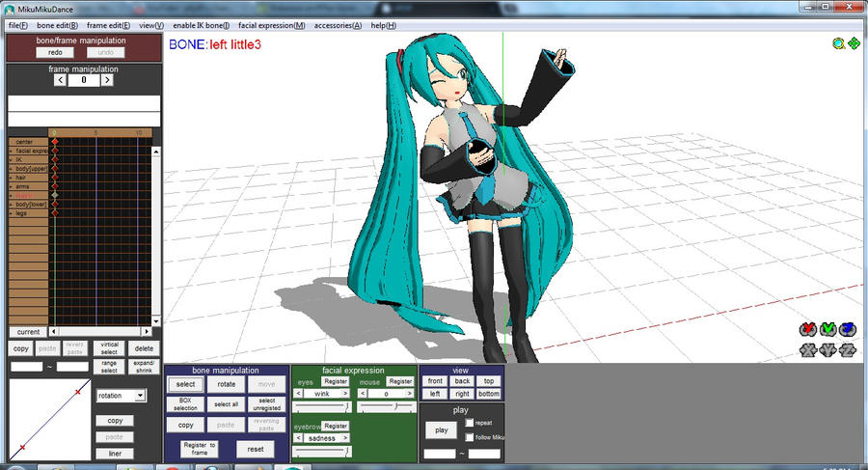Click the eyes expression slider

(323, 407)
